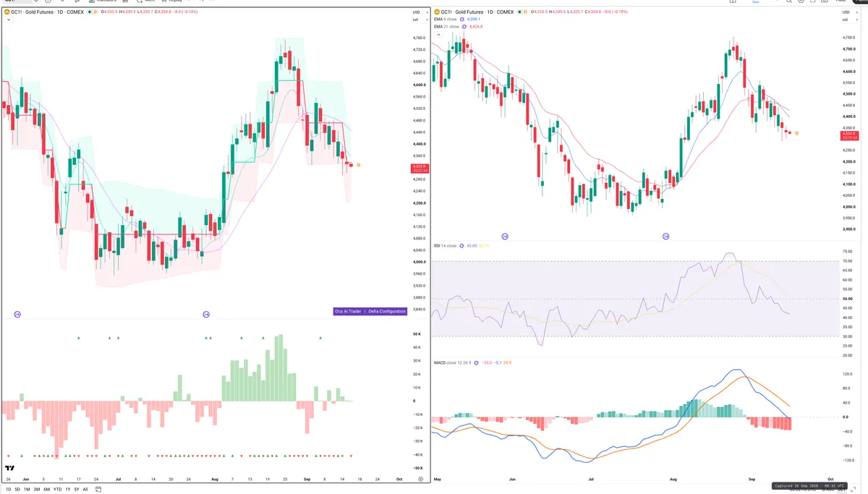Click the purple settings icon beside EMA 21 close

point(465,27)
